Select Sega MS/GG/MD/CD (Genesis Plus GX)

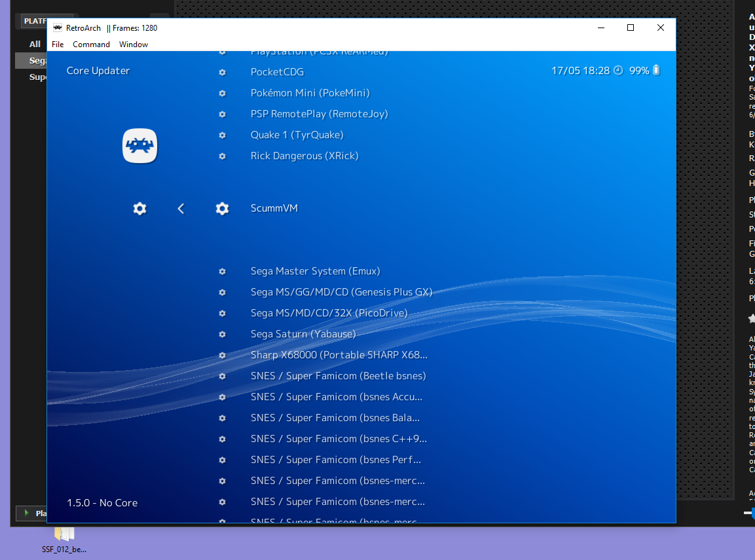(x=341, y=292)
